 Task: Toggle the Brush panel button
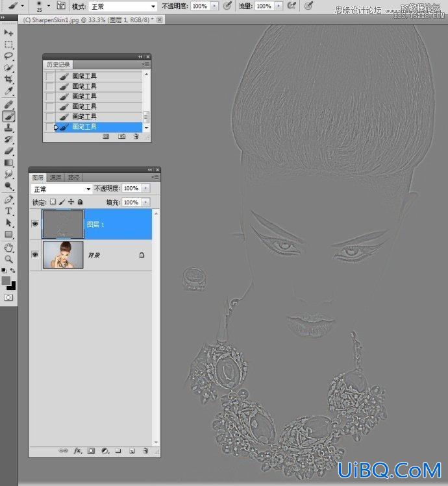[61, 6]
